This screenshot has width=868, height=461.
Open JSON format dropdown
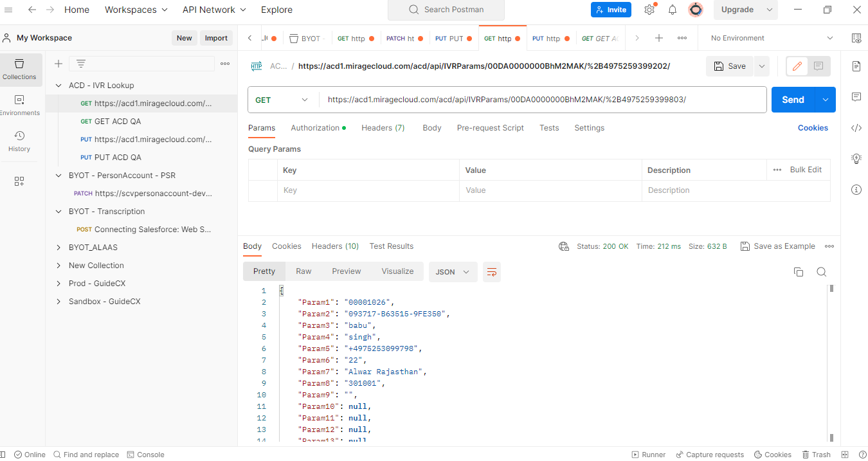[x=453, y=272]
